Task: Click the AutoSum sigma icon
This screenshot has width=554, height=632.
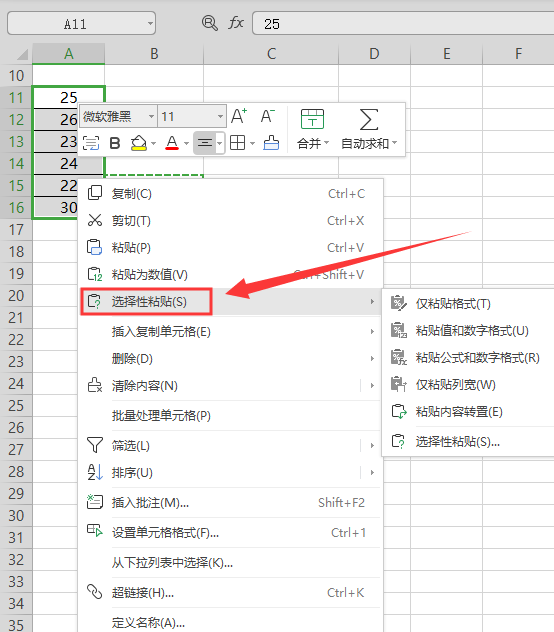Action: click(369, 119)
